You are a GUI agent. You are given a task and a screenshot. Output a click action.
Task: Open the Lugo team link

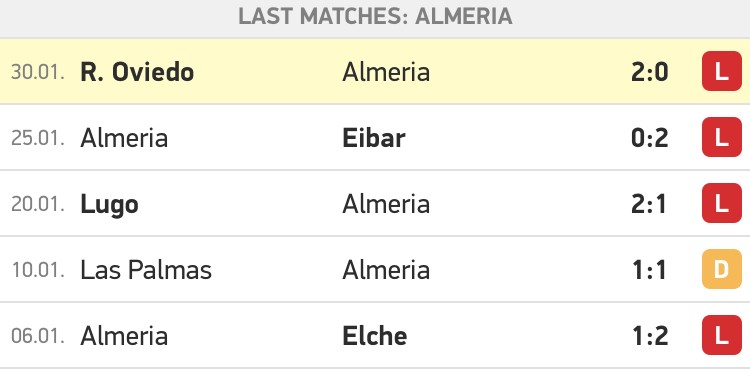(x=110, y=205)
